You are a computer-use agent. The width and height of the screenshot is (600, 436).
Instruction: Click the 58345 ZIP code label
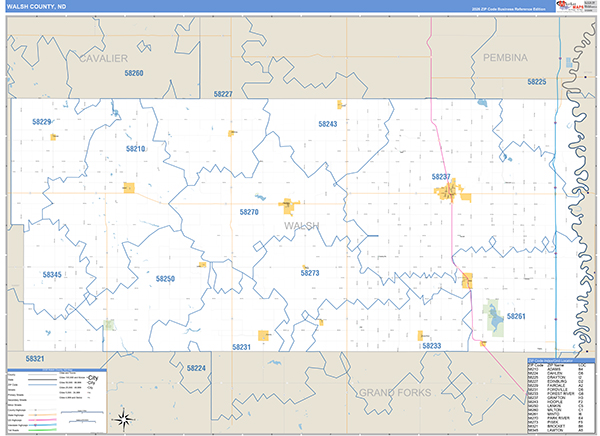[x=52, y=274]
